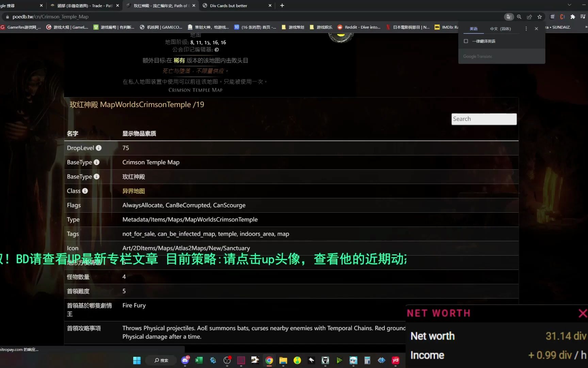Open the Reddit - Dive into bookmark
Viewport: 588px width, 368px height.
[359, 27]
